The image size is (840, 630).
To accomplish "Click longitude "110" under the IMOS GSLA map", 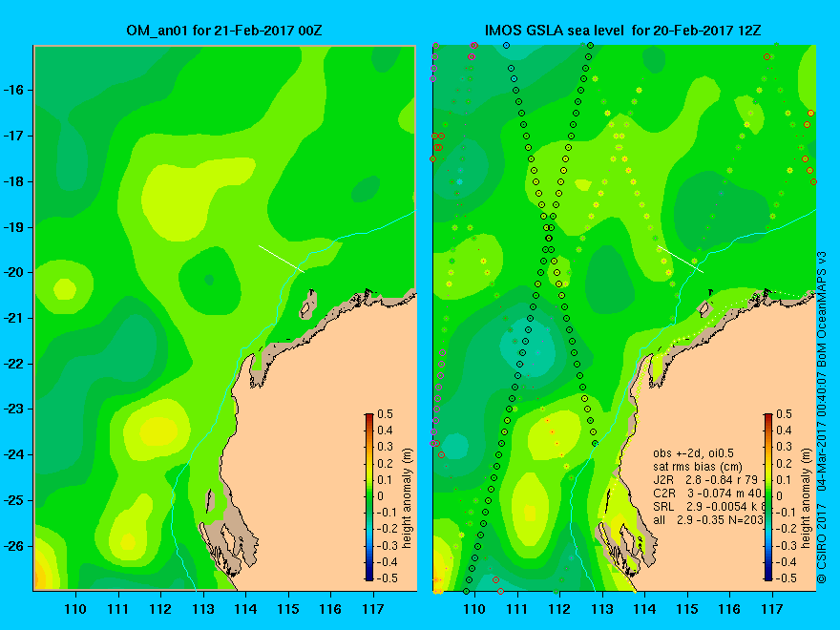I will [474, 609].
